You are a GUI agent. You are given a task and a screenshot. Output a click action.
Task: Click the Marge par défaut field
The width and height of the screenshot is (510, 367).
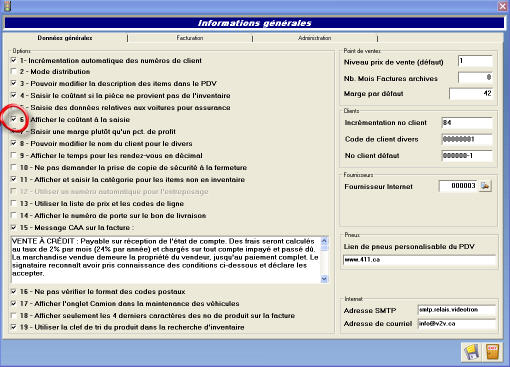click(x=471, y=94)
